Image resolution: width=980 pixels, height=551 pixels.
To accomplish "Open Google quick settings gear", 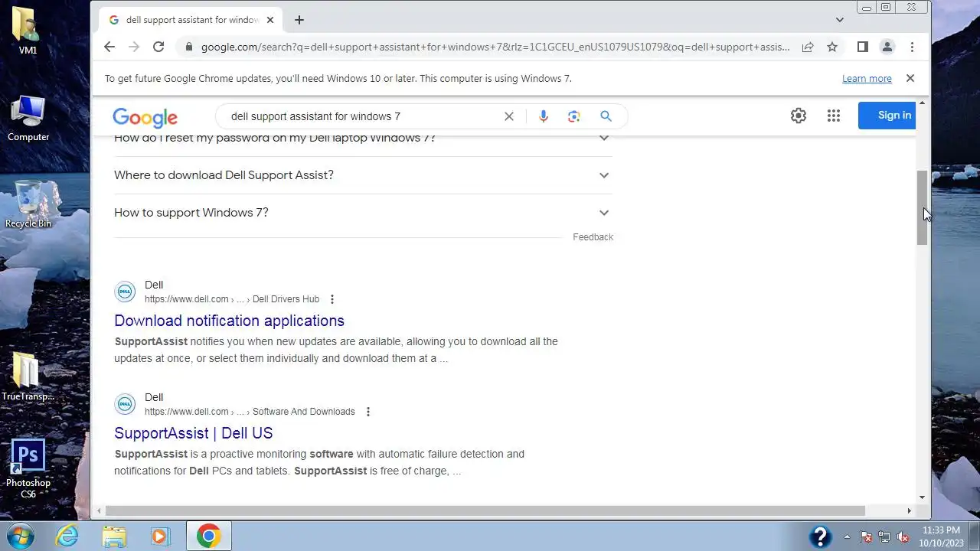I will coord(799,116).
